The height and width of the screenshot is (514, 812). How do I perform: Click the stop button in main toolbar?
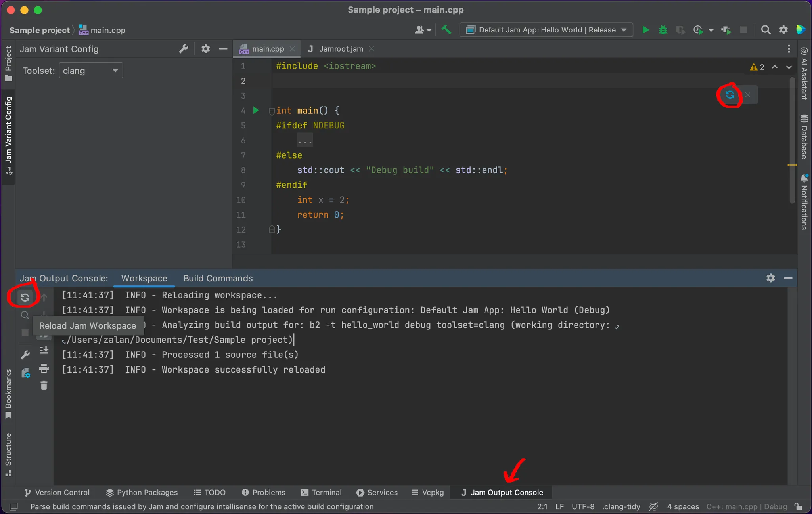(x=744, y=30)
